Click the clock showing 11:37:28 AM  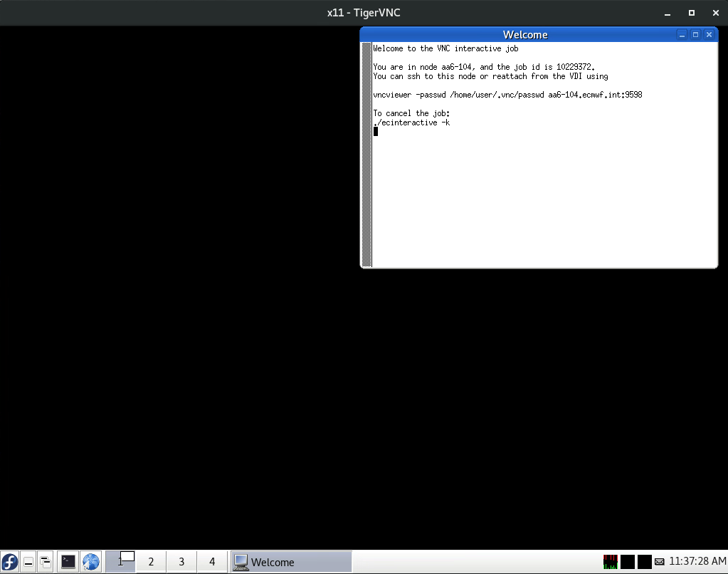[697, 562]
